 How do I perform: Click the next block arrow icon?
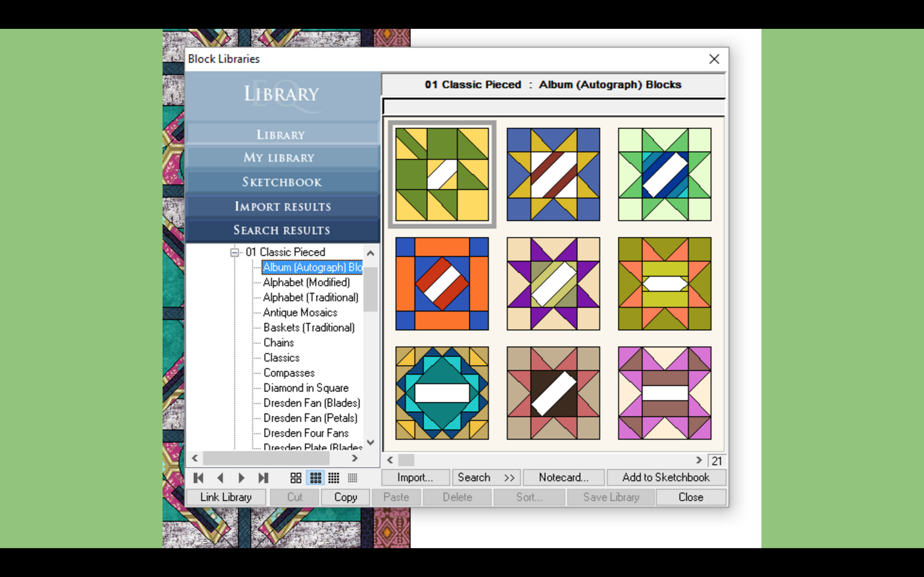[x=241, y=478]
